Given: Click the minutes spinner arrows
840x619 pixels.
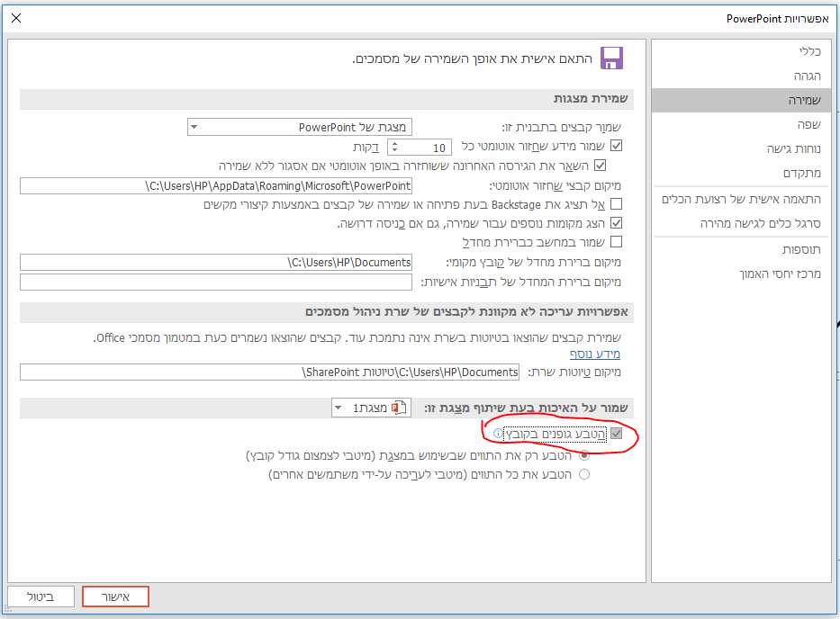Looking at the screenshot, I should point(395,147).
